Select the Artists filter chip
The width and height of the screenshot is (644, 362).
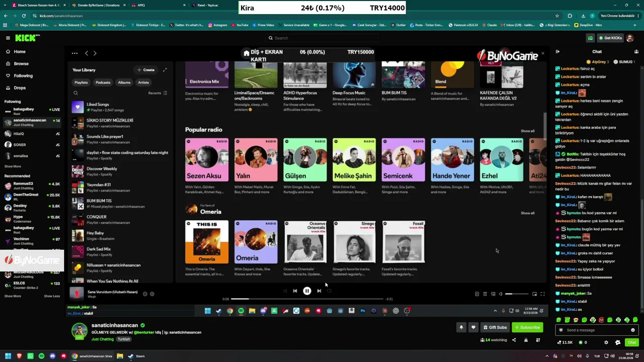point(143,82)
